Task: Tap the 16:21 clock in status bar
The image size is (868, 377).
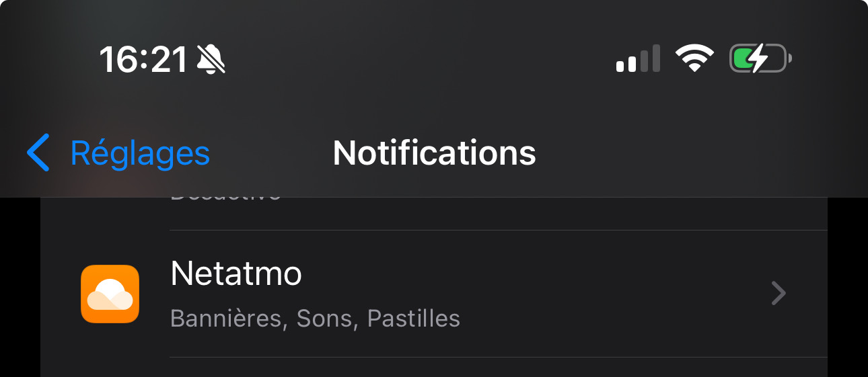Action: [143, 60]
